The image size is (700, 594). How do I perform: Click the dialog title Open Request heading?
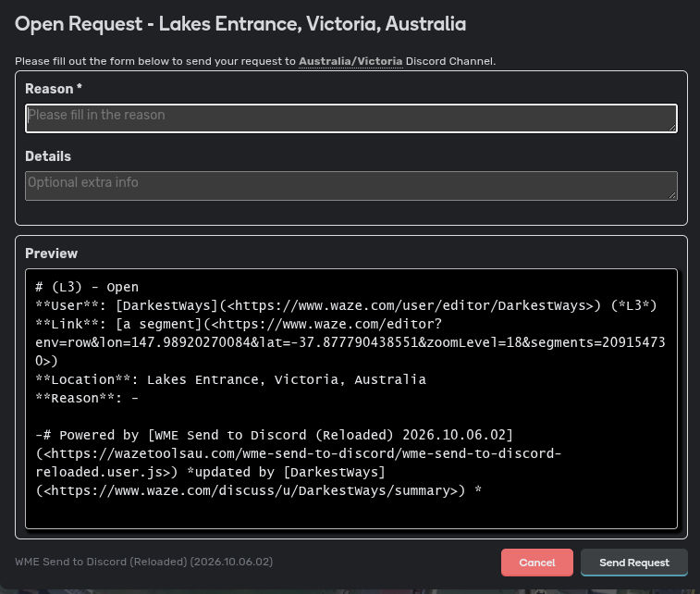coord(240,24)
